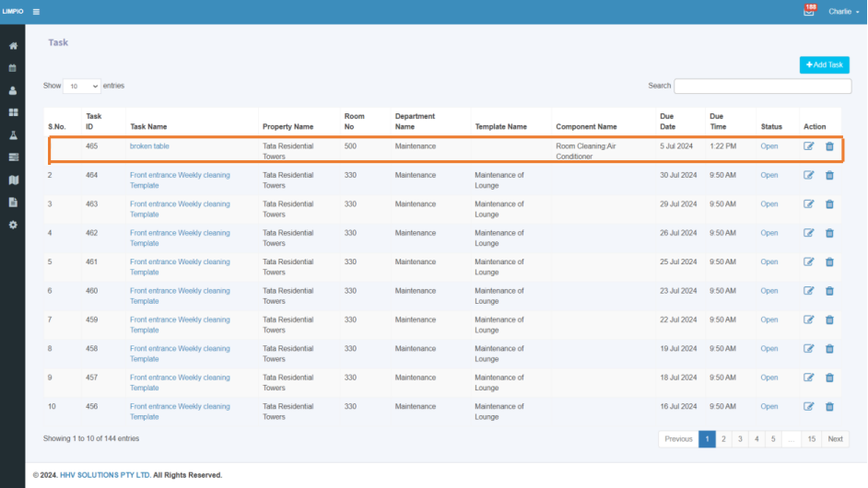Screen dimensions: 868x488
Task: Open the settings gear in sidebar
Action: 13,225
